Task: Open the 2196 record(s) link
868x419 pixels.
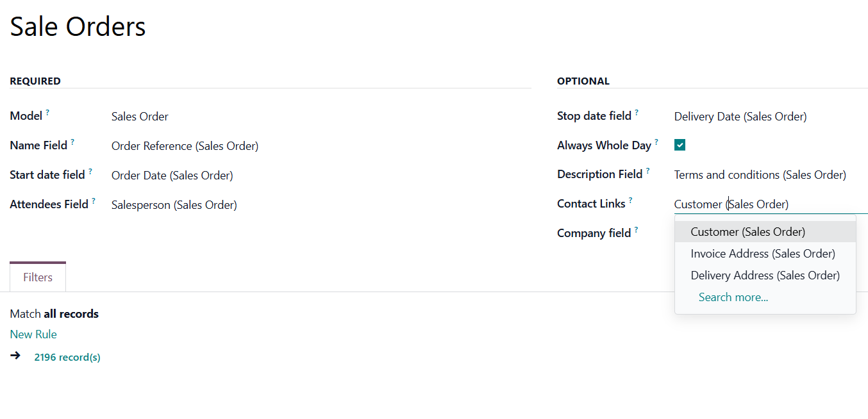Action: tap(67, 357)
